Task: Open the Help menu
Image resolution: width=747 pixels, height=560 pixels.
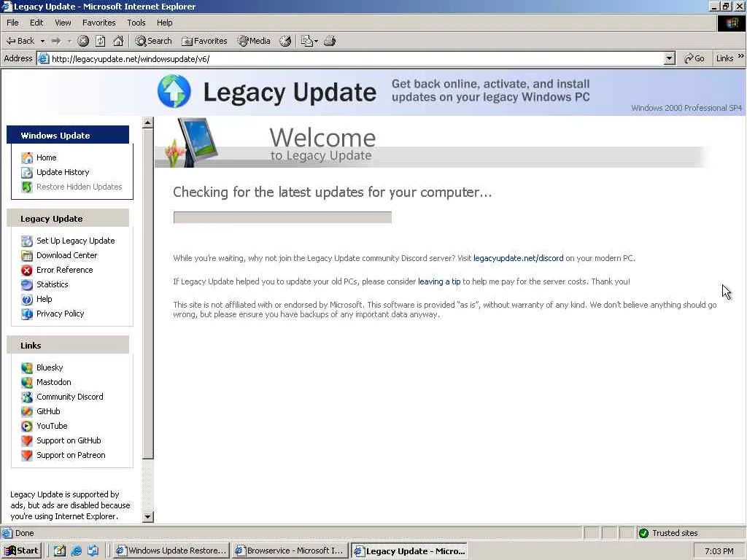Action: 165,23
